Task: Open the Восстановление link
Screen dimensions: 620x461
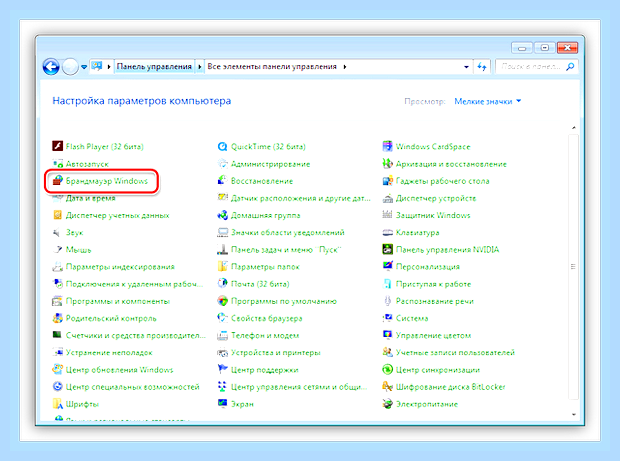Action: [x=262, y=181]
